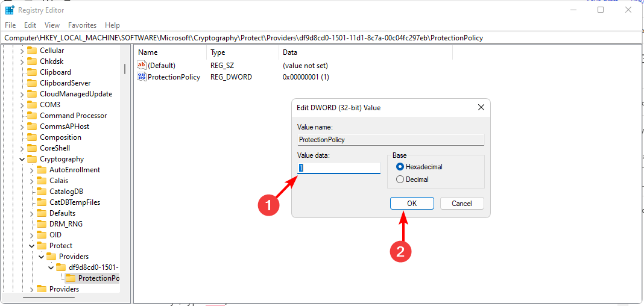The image size is (644, 306).
Task: Click the Registry Editor app icon in title bar
Action: (x=10, y=10)
